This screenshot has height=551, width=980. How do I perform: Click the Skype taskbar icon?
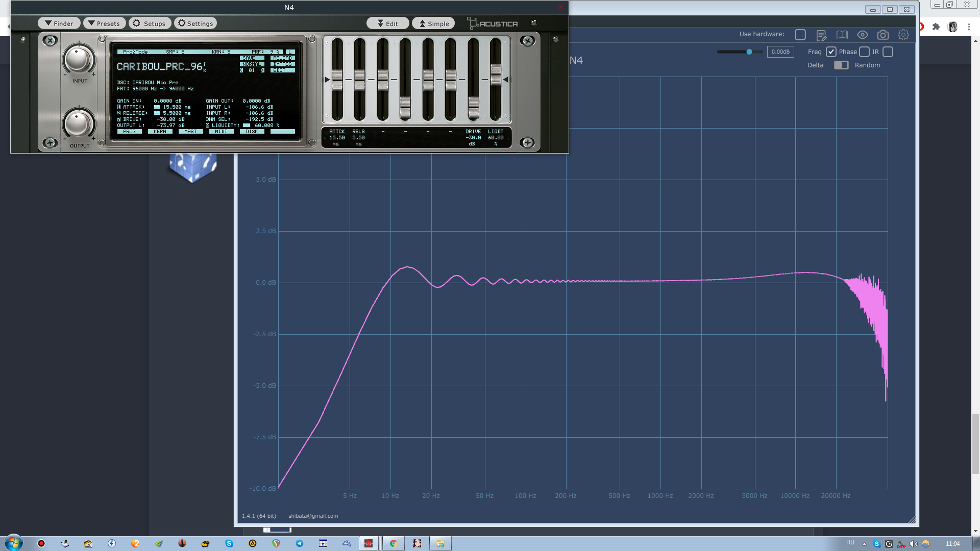(x=229, y=543)
